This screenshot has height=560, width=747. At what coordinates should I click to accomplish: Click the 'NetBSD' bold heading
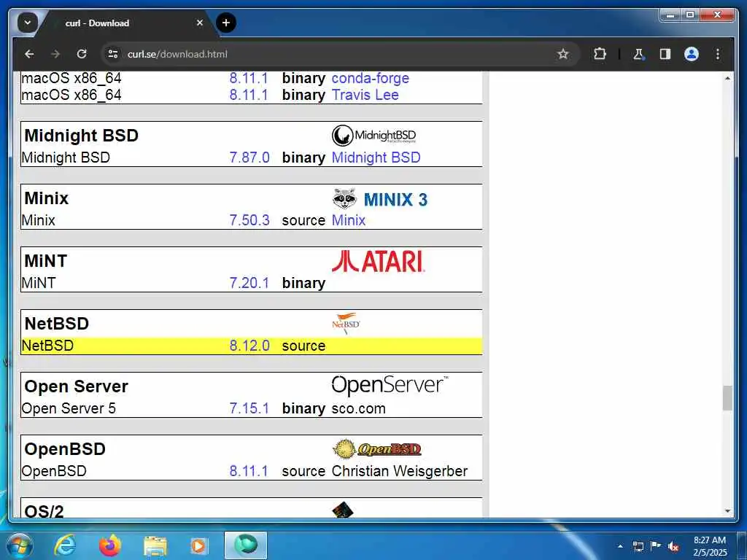coord(56,324)
